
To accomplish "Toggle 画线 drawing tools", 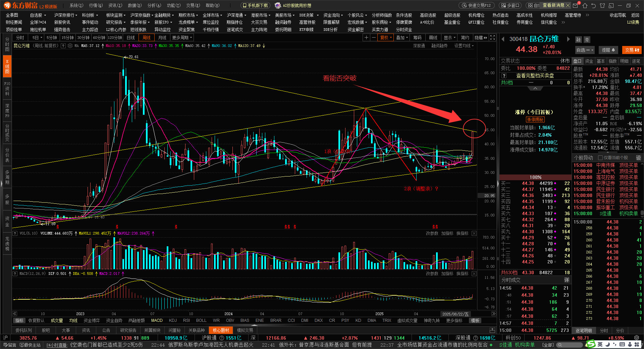I will pyautogui.click(x=433, y=38).
